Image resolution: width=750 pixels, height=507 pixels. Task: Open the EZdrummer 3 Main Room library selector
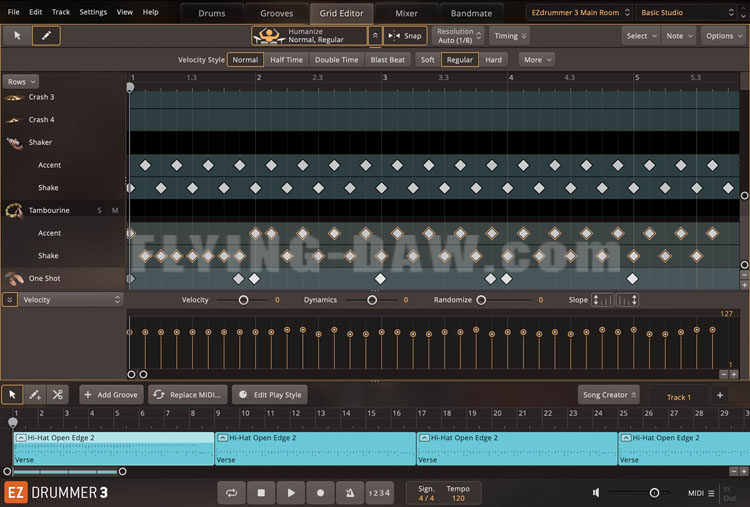tap(580, 12)
